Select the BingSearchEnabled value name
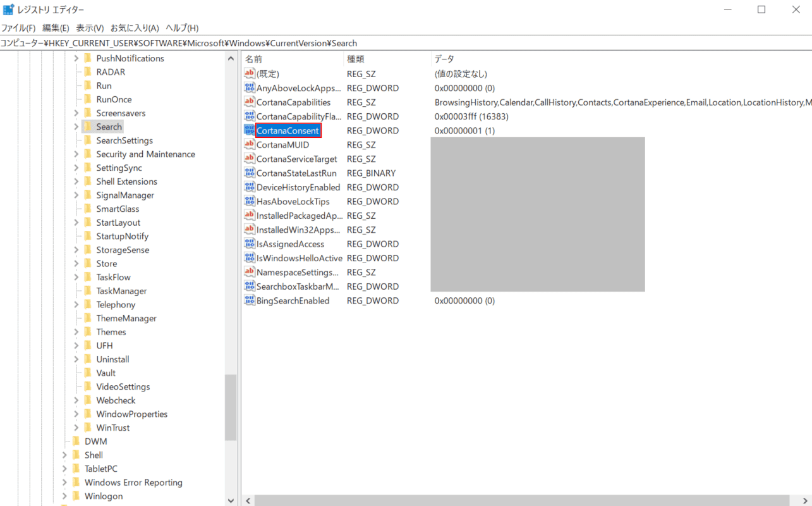This screenshot has width=812, height=506. [x=293, y=300]
